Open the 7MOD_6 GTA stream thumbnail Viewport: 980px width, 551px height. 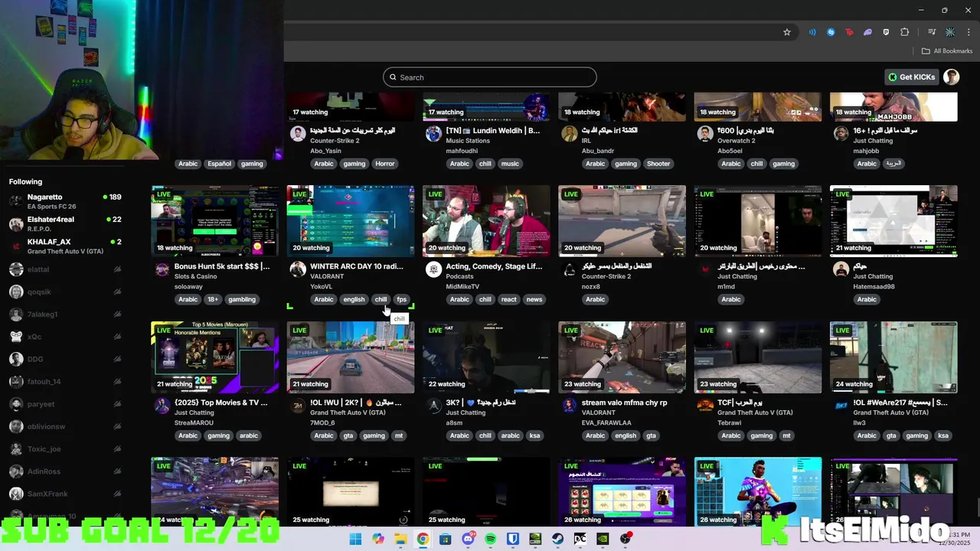click(351, 357)
